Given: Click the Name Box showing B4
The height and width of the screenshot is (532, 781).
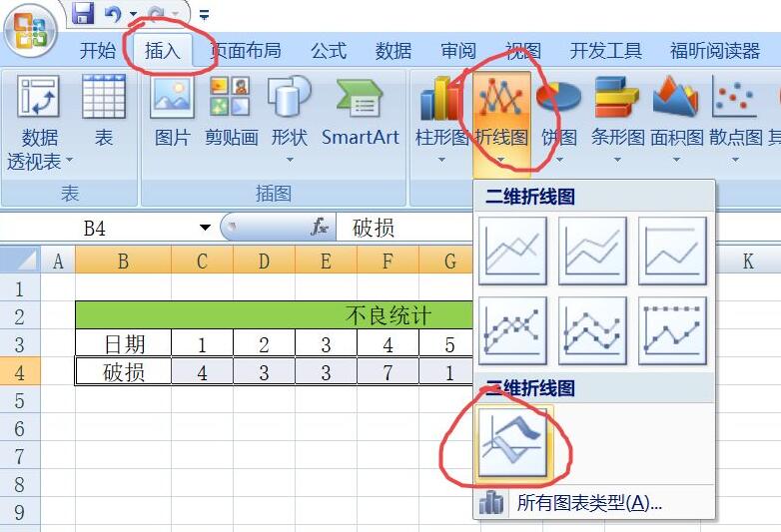Looking at the screenshot, I should point(95,228).
